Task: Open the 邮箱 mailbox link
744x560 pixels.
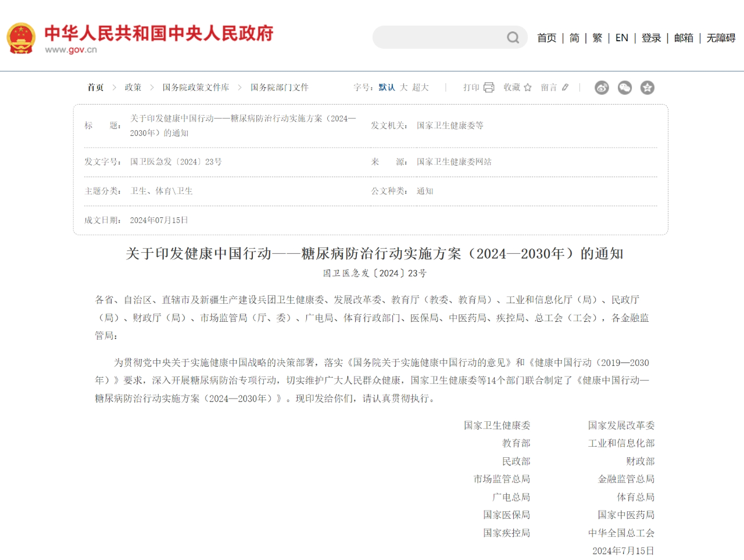Action: pos(684,37)
